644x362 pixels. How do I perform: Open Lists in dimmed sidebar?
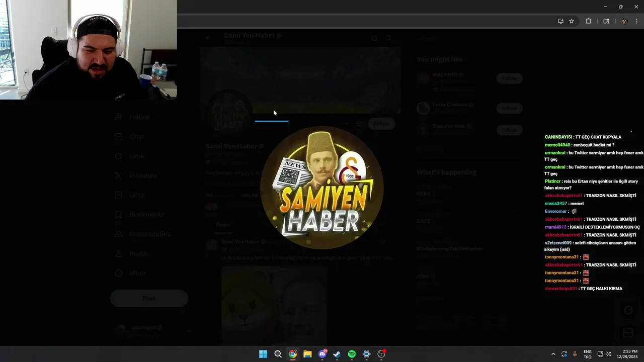coord(129,195)
